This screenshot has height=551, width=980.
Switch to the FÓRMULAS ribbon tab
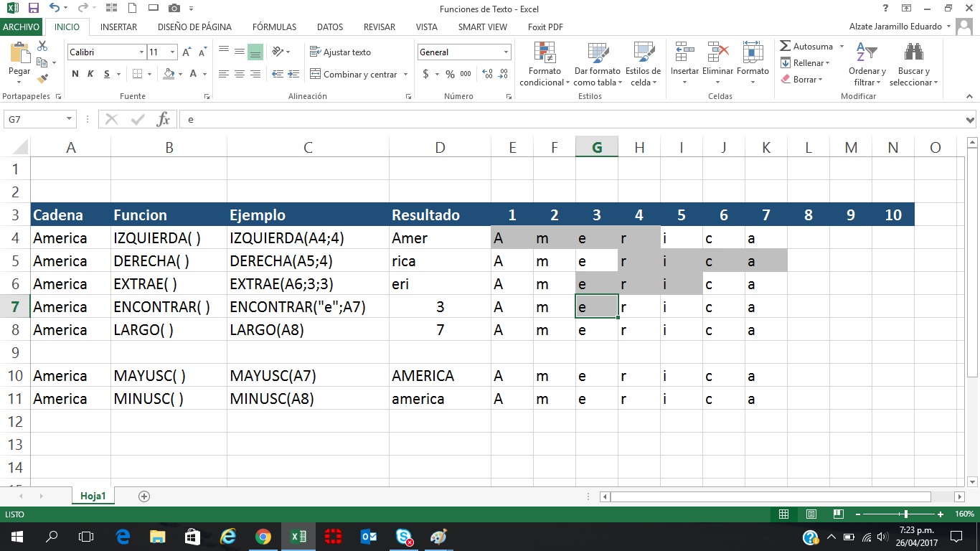(274, 27)
